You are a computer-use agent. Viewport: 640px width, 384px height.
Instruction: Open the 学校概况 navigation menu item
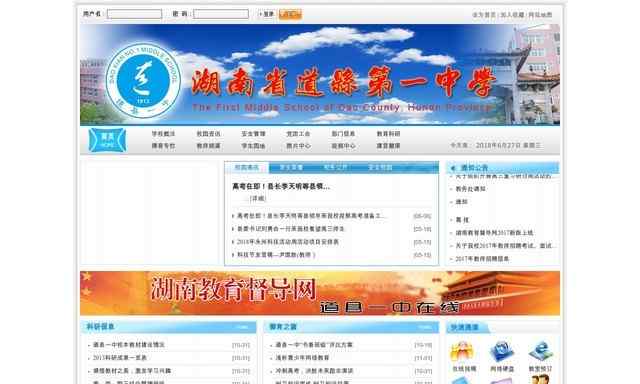tap(163, 134)
